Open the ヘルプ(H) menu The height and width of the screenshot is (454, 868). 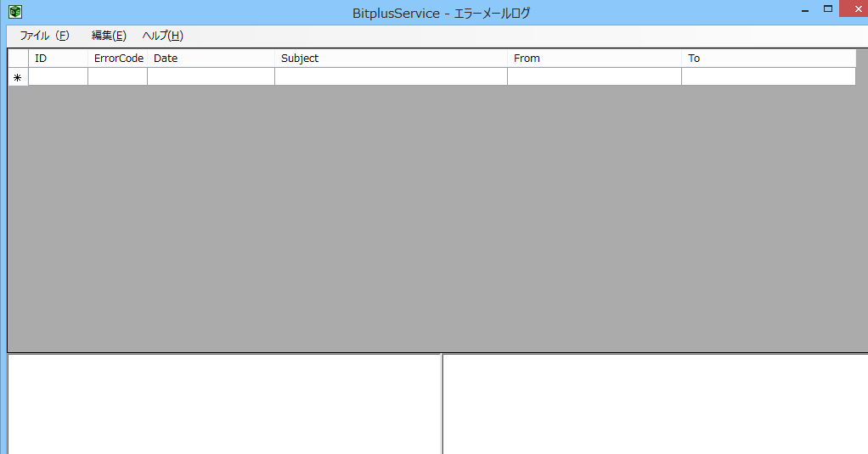pos(163,36)
